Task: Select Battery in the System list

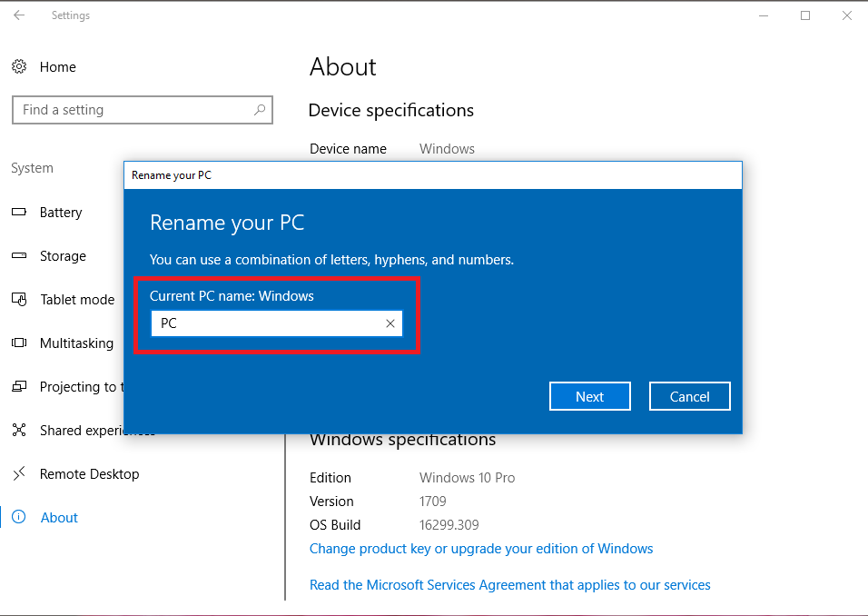Action: [61, 213]
